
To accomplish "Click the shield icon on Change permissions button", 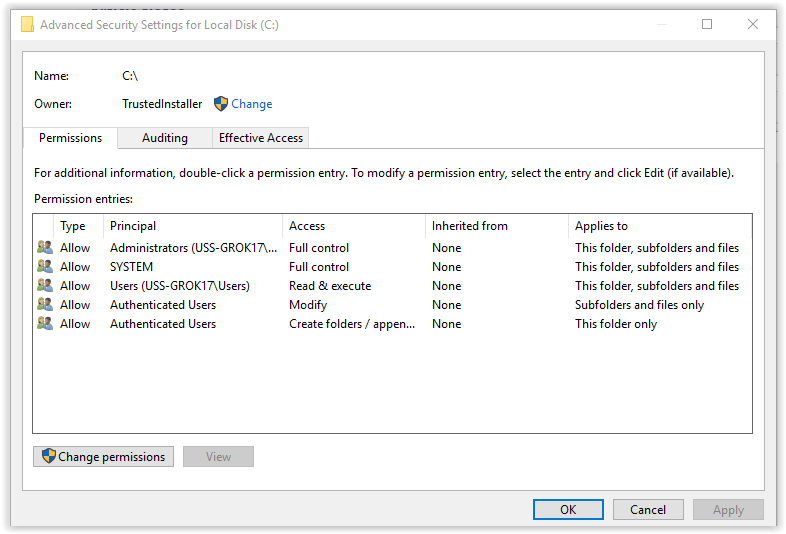I will pyautogui.click(x=49, y=456).
